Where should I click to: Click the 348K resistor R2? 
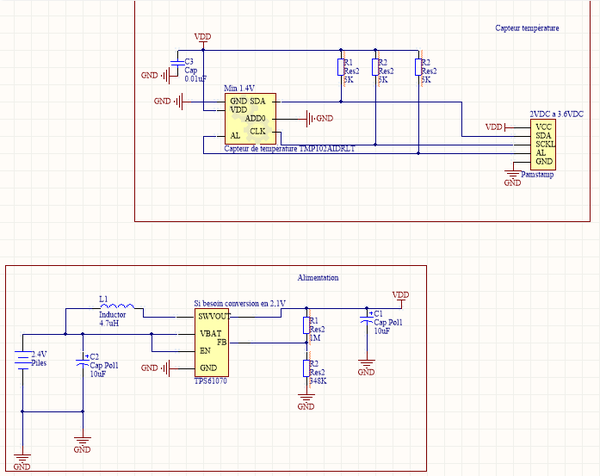tap(307, 371)
